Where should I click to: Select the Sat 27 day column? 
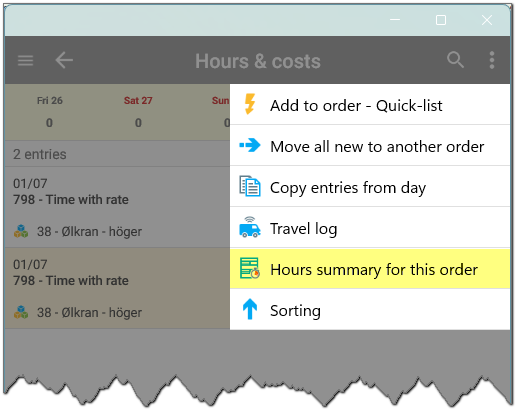(x=138, y=112)
